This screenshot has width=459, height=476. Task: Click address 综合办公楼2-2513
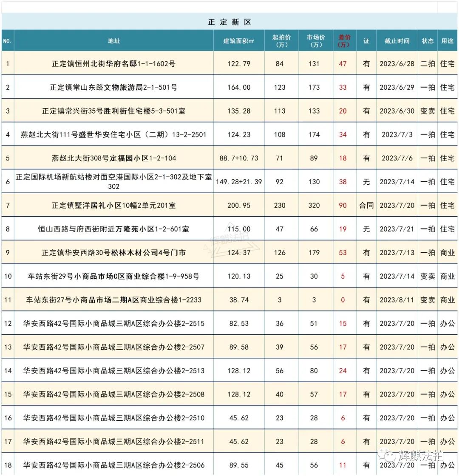click(113, 371)
